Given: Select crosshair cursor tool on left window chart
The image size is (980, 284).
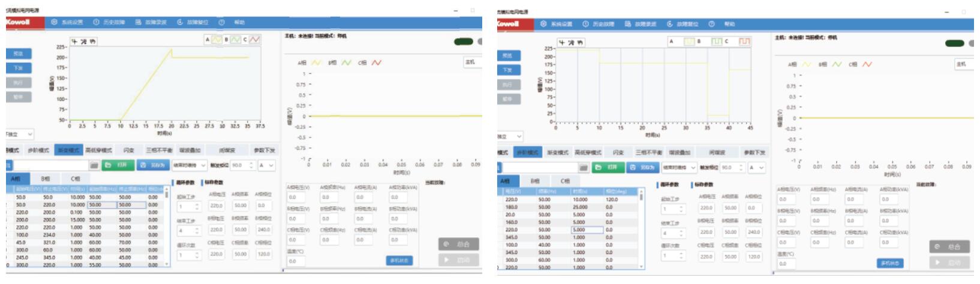Looking at the screenshot, I should pyautogui.click(x=75, y=41).
